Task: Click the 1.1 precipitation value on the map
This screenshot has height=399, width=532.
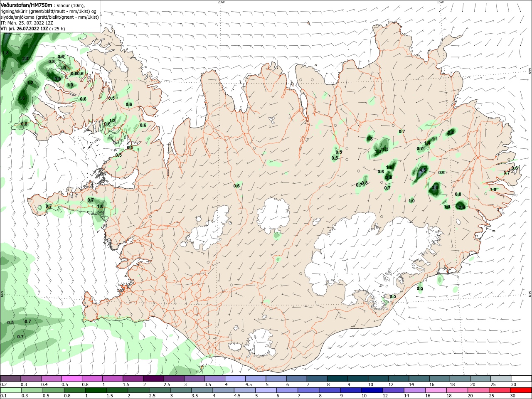Action: 435,139
